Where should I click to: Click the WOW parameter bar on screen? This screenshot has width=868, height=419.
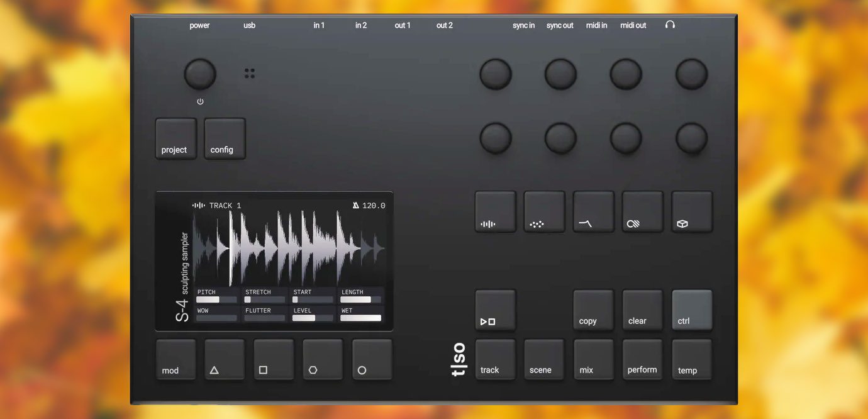(217, 318)
